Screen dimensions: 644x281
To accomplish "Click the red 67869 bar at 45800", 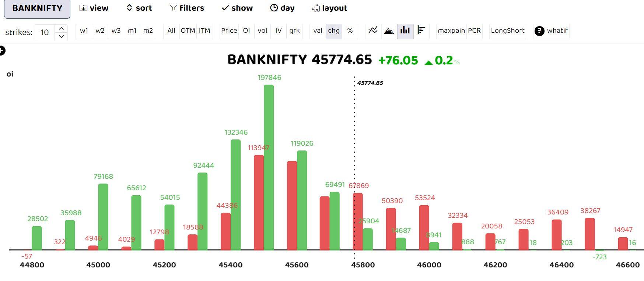I will (358, 222).
